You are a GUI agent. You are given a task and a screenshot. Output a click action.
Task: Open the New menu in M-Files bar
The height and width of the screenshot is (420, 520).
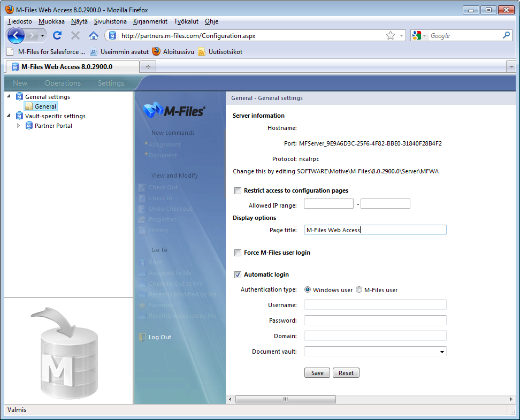click(20, 83)
